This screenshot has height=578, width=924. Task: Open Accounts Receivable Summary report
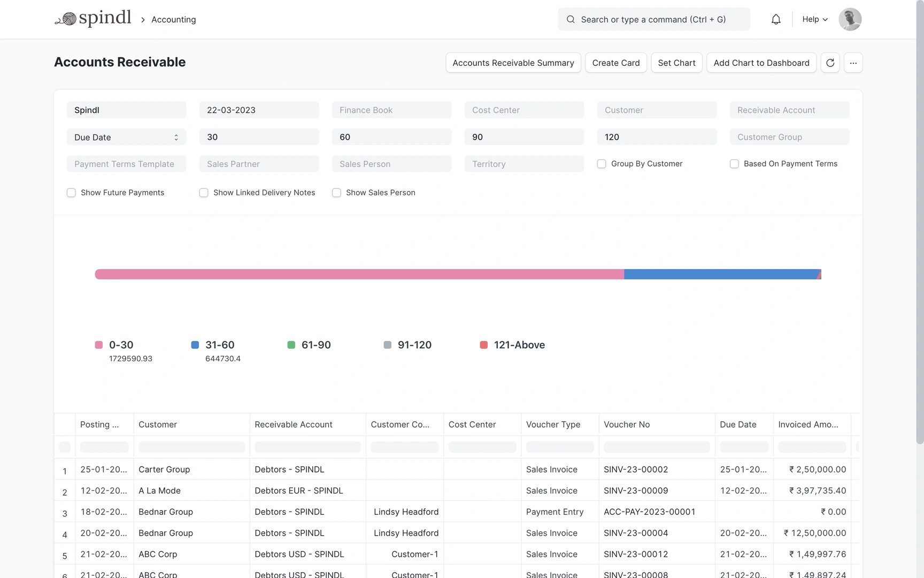(513, 63)
